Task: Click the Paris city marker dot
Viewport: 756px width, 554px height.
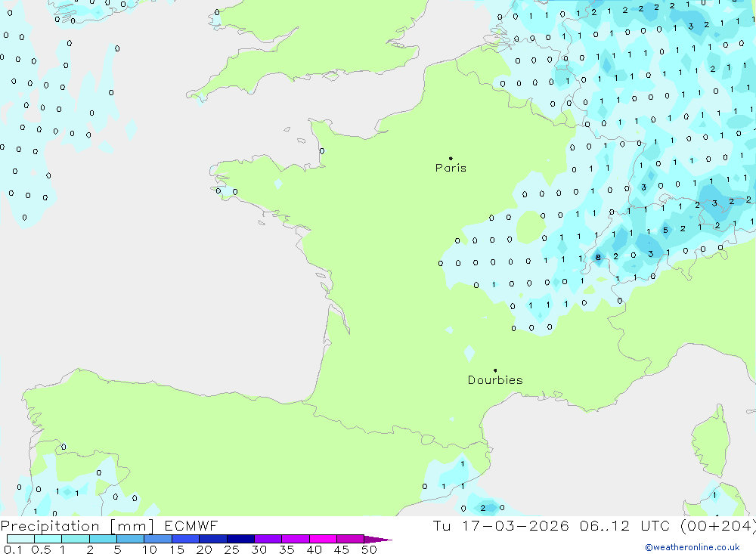Action: pos(451,158)
